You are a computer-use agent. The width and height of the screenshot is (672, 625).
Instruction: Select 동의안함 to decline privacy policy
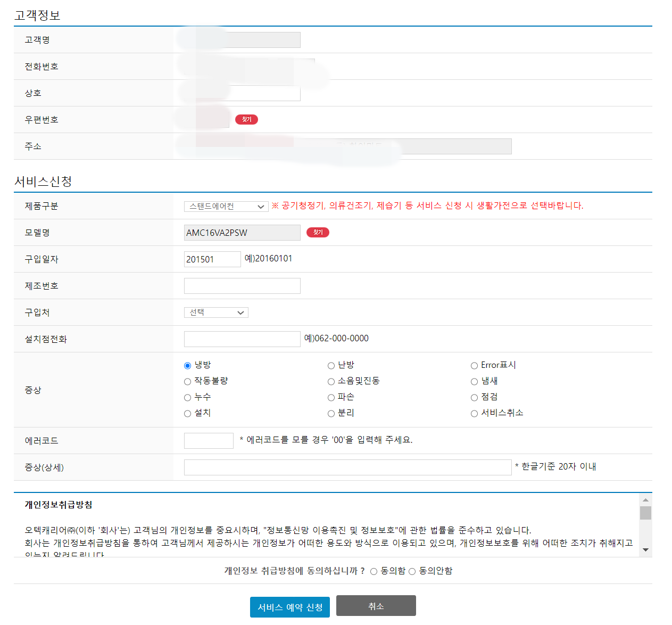point(412,571)
